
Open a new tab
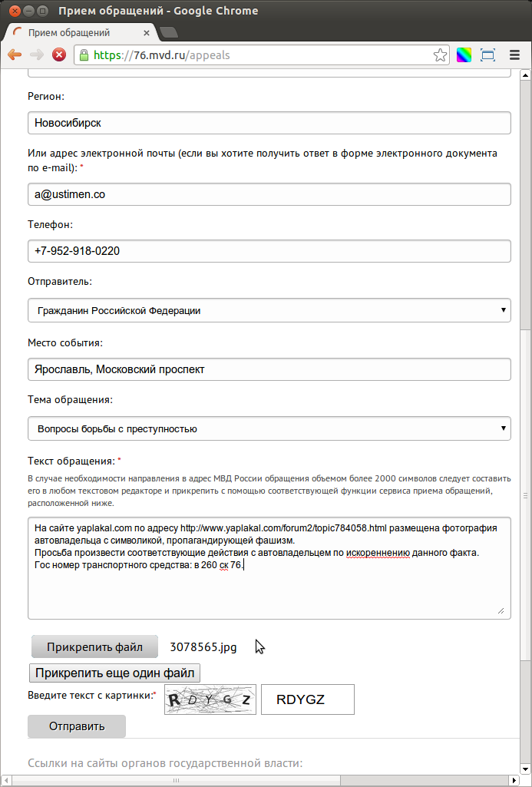pyautogui.click(x=169, y=32)
